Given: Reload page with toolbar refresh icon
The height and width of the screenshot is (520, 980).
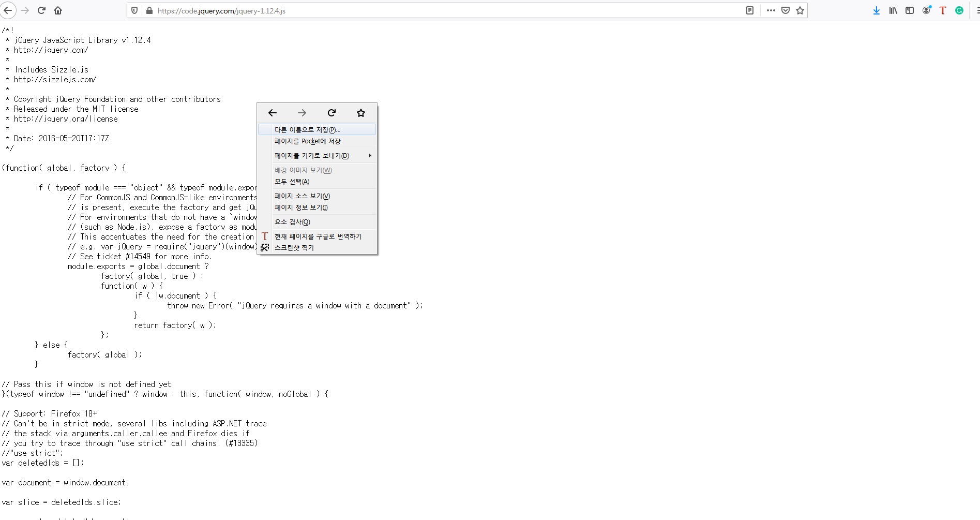Looking at the screenshot, I should [41, 10].
